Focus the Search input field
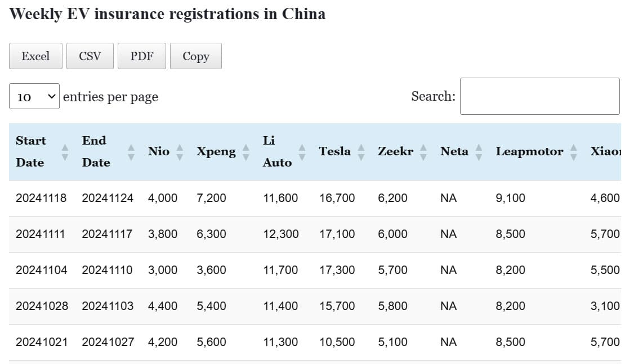 (x=539, y=96)
